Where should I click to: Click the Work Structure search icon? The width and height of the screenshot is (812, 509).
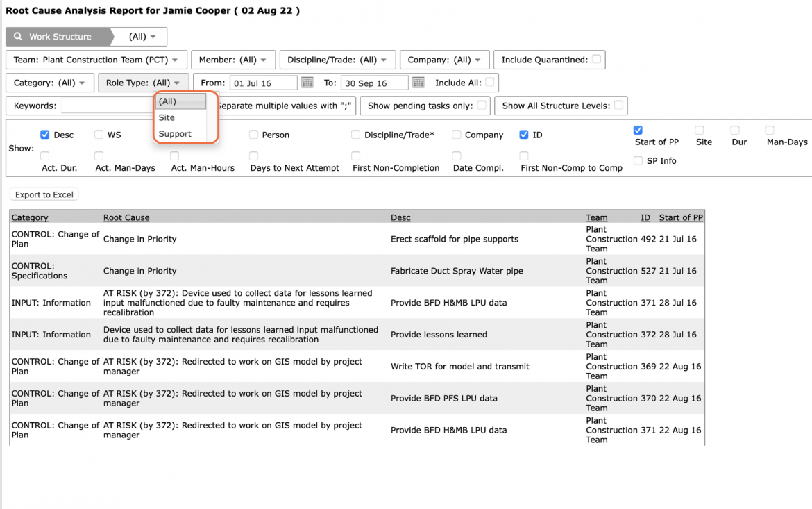[x=18, y=37]
